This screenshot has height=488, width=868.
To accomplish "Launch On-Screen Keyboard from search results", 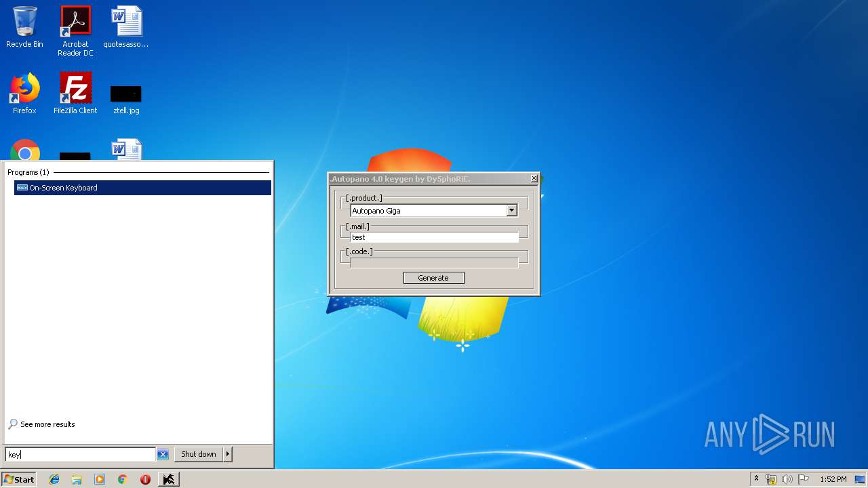I will coord(142,188).
